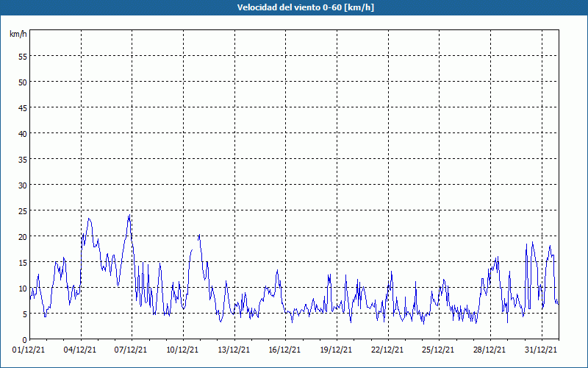588x368 pixels.
Task: Click the date label 31/12/21
Action: [541, 350]
